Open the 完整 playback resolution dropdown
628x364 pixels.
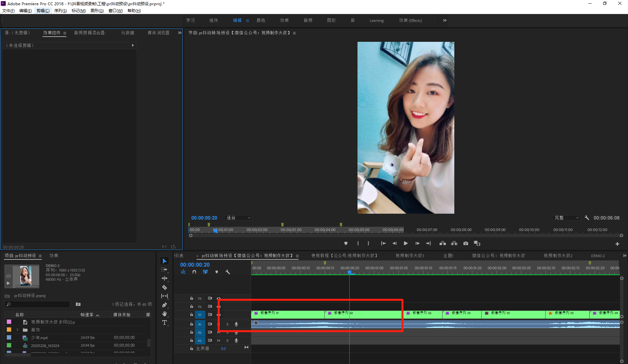click(x=567, y=218)
